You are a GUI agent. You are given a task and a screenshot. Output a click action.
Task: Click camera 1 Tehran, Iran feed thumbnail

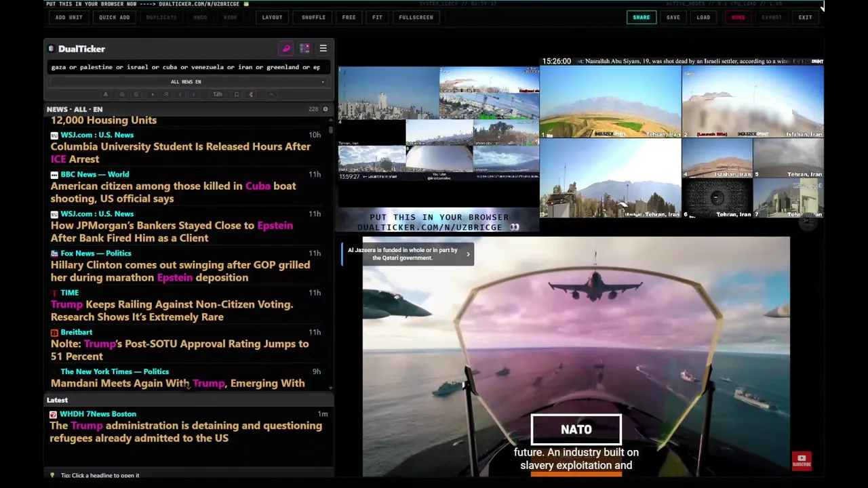[x=610, y=102]
